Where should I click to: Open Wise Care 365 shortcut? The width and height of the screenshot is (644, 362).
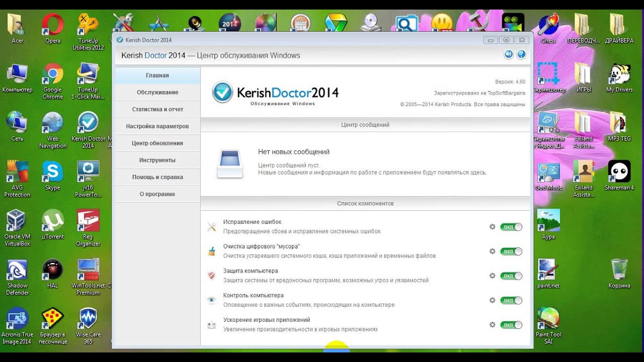coord(88,326)
